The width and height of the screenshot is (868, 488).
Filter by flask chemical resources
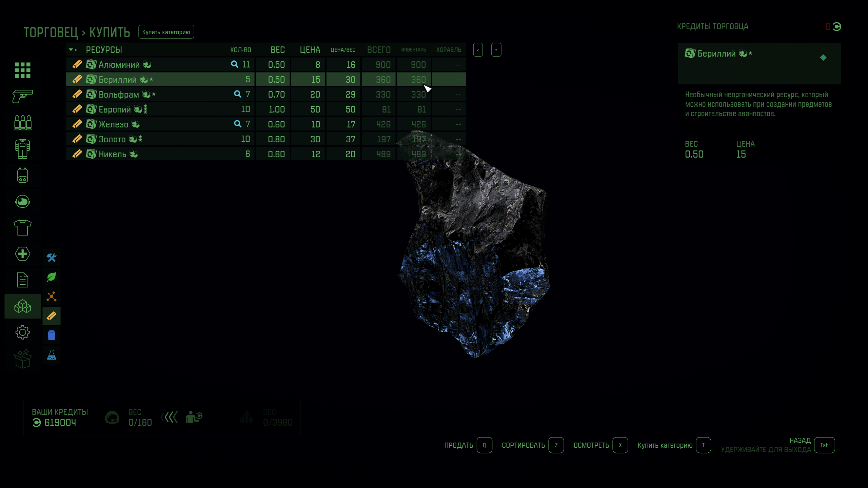click(52, 355)
